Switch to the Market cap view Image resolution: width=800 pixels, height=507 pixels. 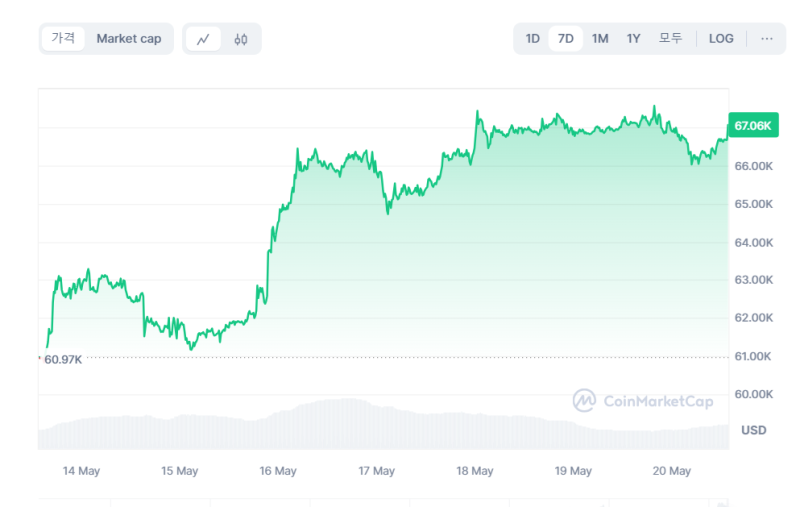[x=128, y=38]
